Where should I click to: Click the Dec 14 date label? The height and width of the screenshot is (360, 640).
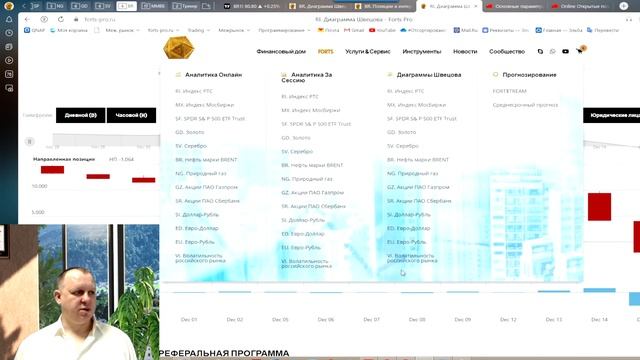pos(599,320)
